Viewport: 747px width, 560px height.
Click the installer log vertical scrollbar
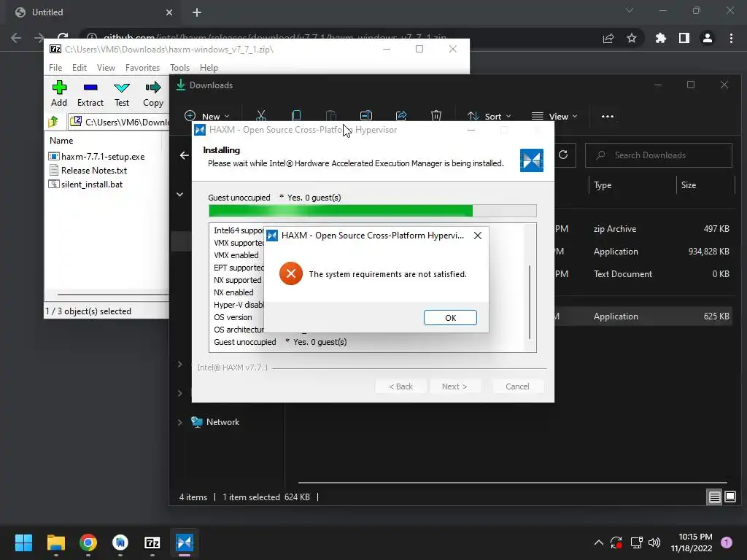pyautogui.click(x=530, y=303)
